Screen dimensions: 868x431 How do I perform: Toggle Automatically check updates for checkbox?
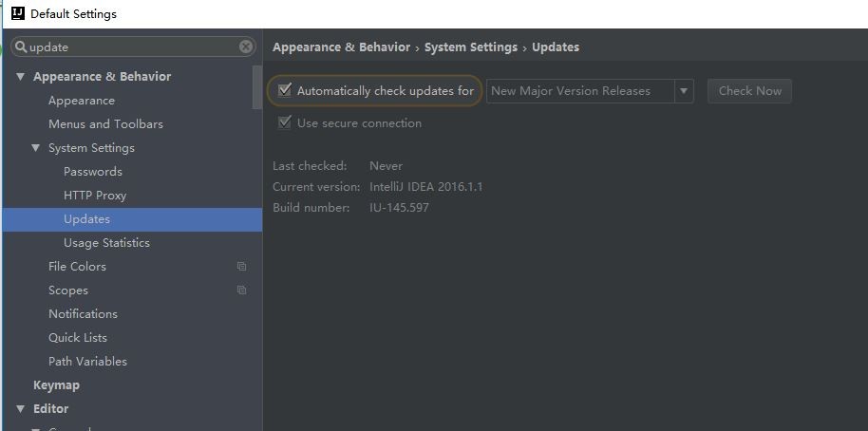pyautogui.click(x=285, y=90)
